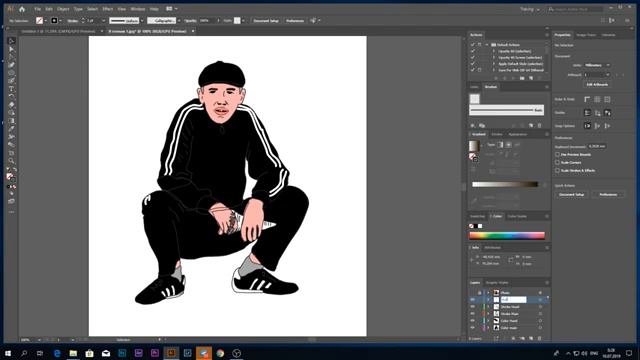Screen dimensions: 640x360
Task: Click the Smart Guides icon in Properties
Action: point(607,113)
